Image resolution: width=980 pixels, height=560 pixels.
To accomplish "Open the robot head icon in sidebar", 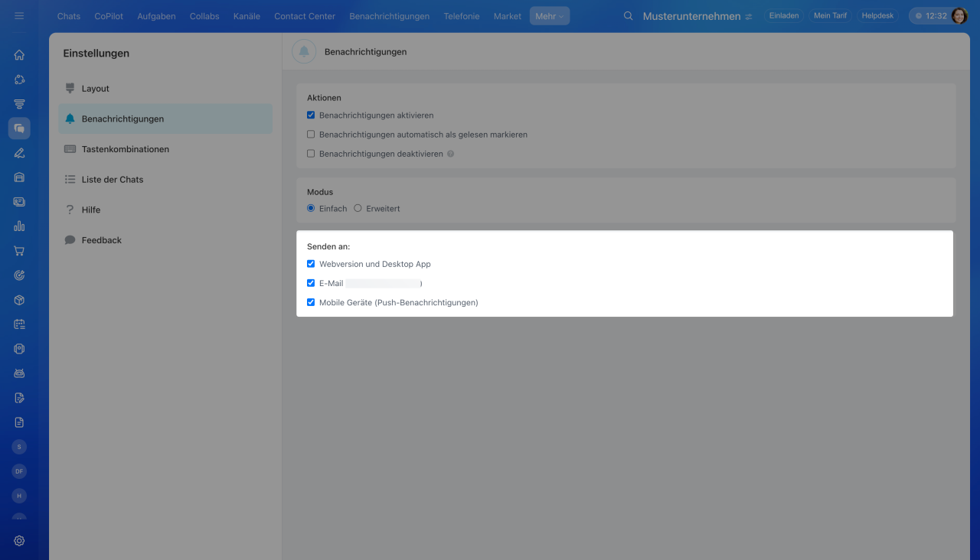I will tap(19, 373).
